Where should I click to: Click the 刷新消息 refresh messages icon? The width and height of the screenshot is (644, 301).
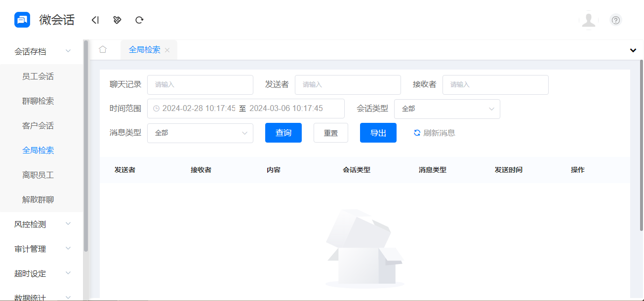416,132
